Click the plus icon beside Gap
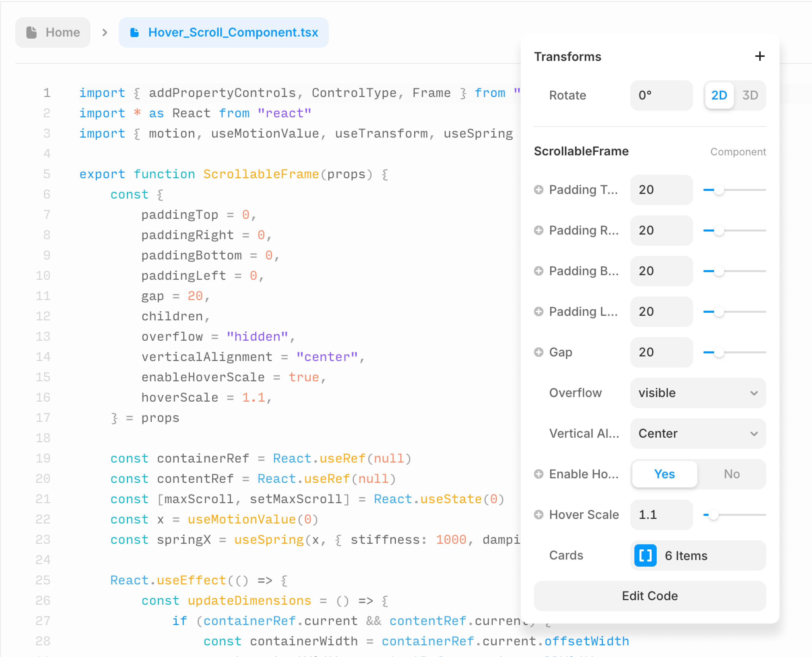The width and height of the screenshot is (812, 657). click(538, 352)
